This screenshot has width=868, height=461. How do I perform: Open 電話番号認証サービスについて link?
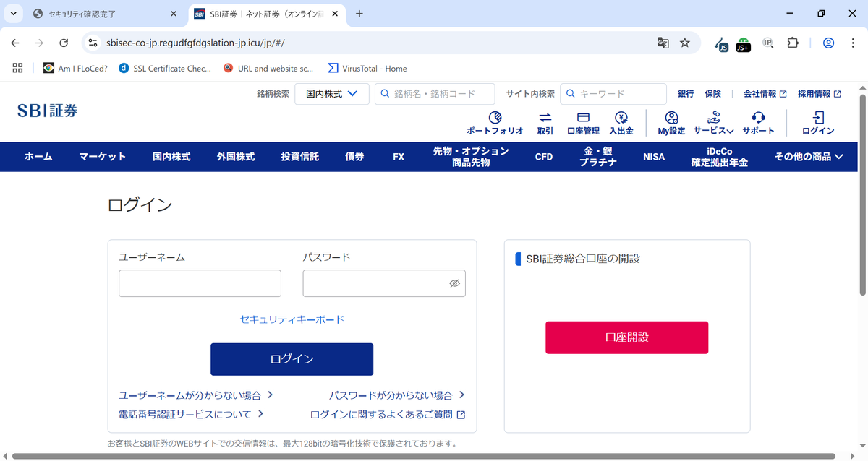click(x=191, y=414)
